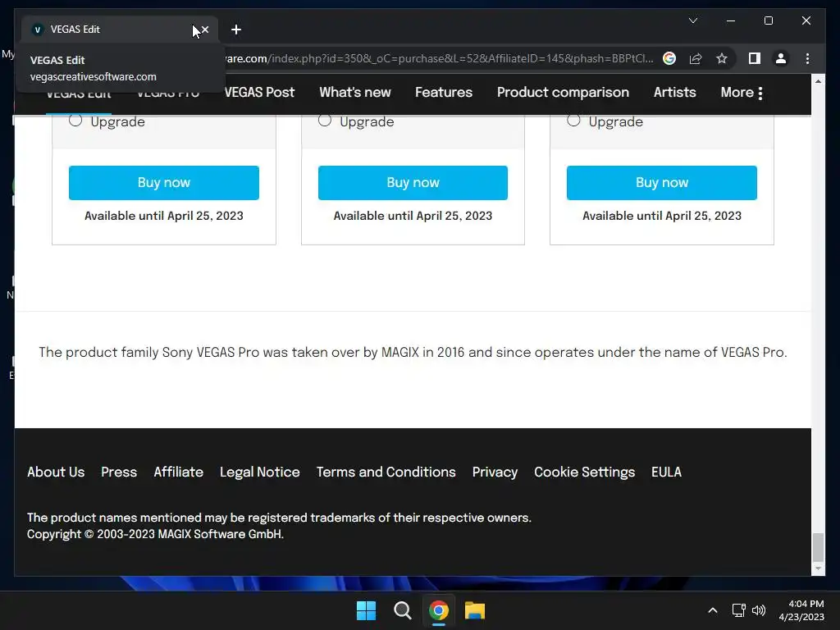Open a new browser tab

(236, 30)
